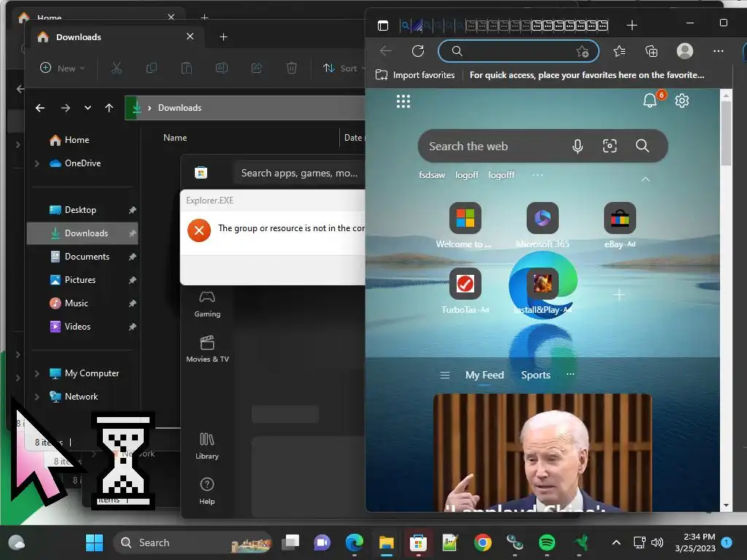Open Edge Collections icon
The image size is (747, 560).
click(651, 51)
